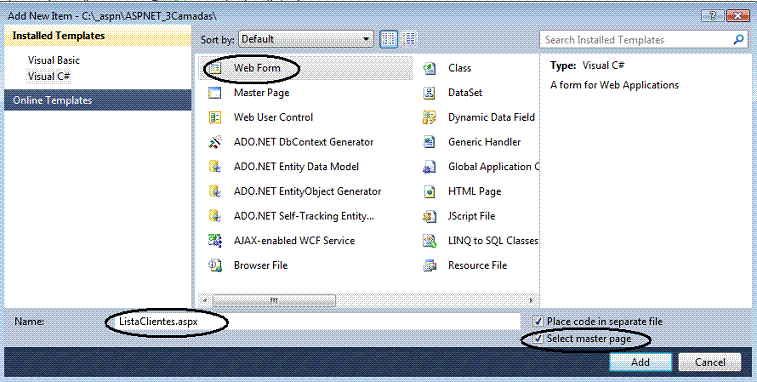757x382 pixels.
Task: Select the ADO.NET EntityObject Generator icon
Action: pyautogui.click(x=215, y=191)
